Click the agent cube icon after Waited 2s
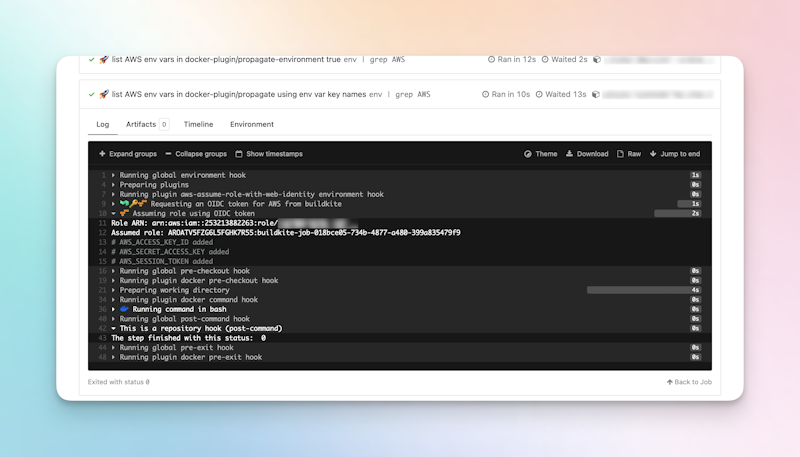This screenshot has height=457, width=800. pos(596,59)
